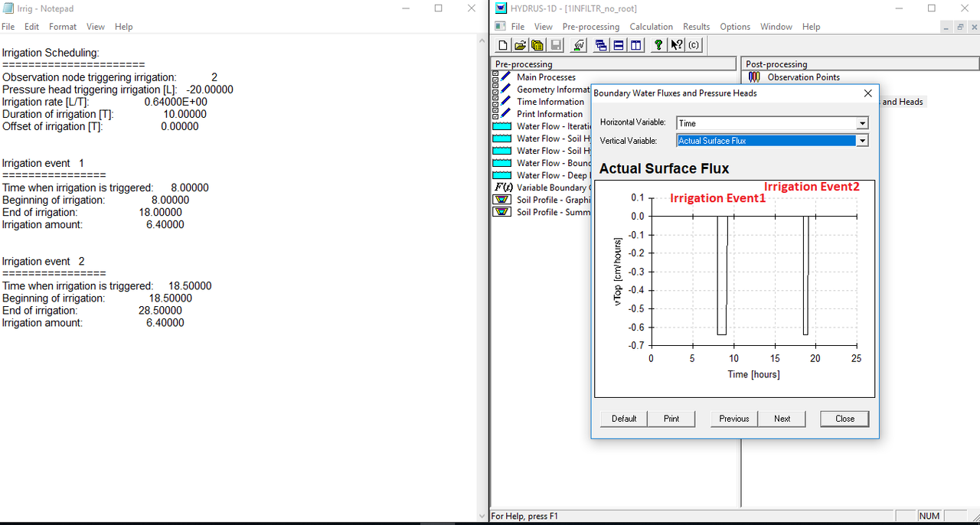
Task: Click the HYDRUS-1D title bar app icon
Action: (x=501, y=8)
